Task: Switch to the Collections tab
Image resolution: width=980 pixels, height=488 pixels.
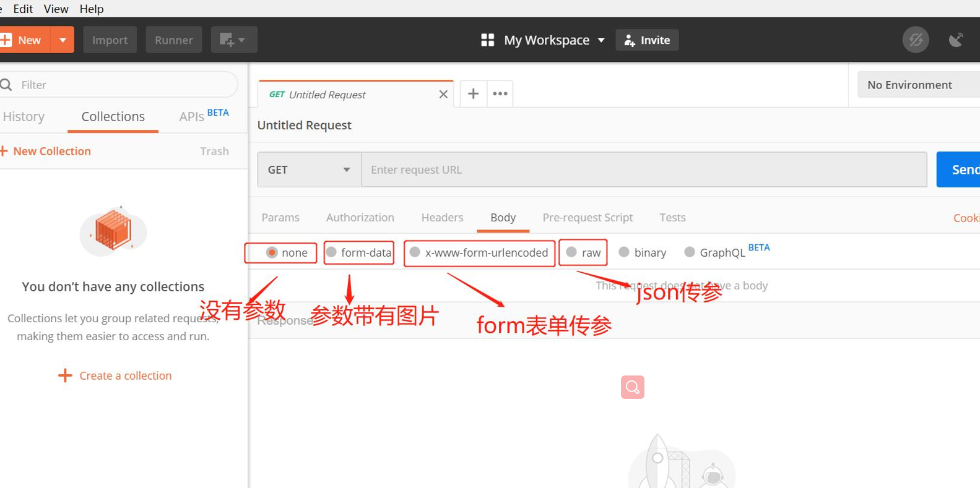Action: click(x=113, y=116)
